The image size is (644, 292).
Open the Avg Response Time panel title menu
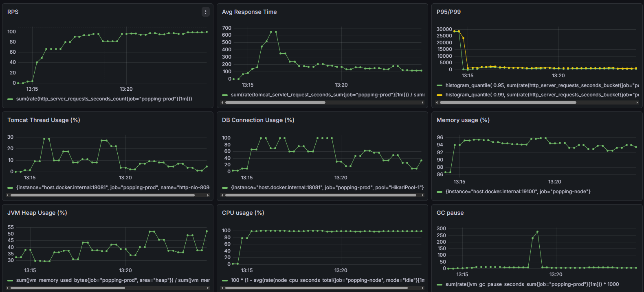[249, 12]
